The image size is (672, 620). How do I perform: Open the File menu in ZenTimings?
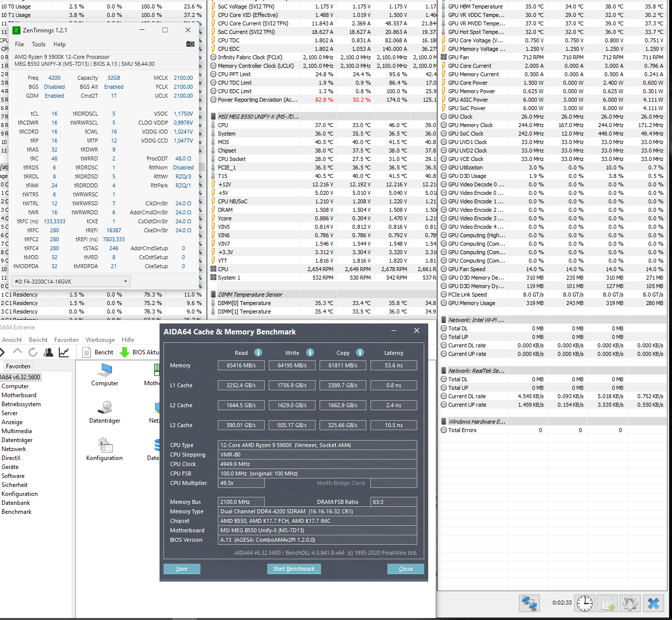(19, 44)
